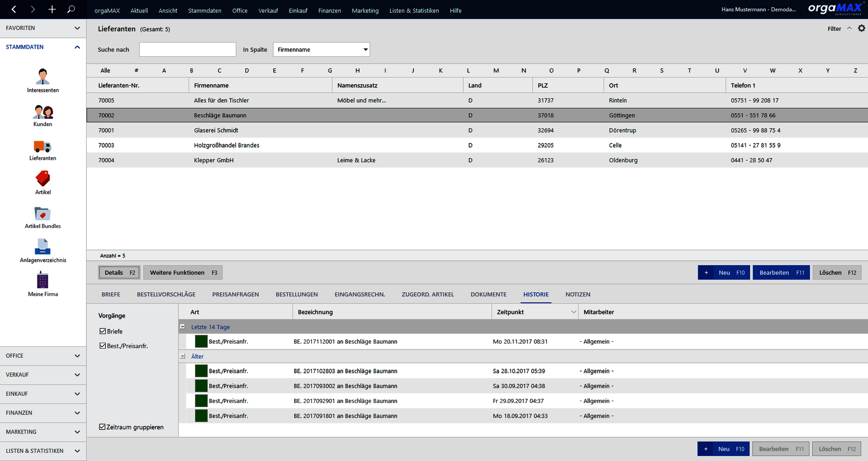Image resolution: width=868 pixels, height=461 pixels.
Task: Uncheck the Briefe checkbox
Action: pos(103,331)
